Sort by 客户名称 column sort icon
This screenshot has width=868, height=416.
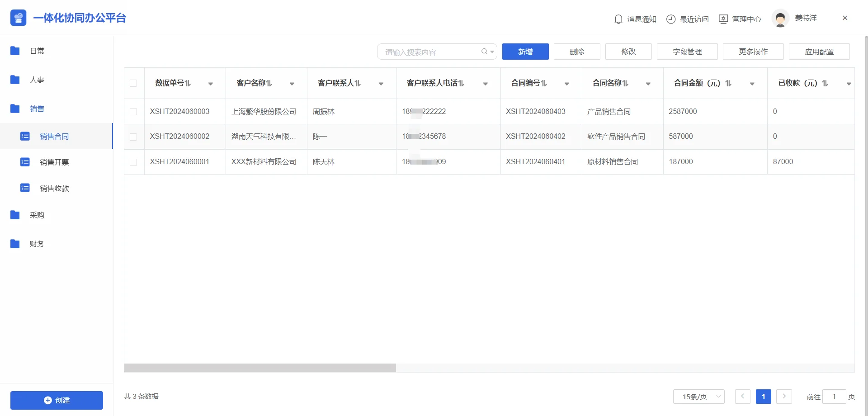pyautogui.click(x=269, y=83)
